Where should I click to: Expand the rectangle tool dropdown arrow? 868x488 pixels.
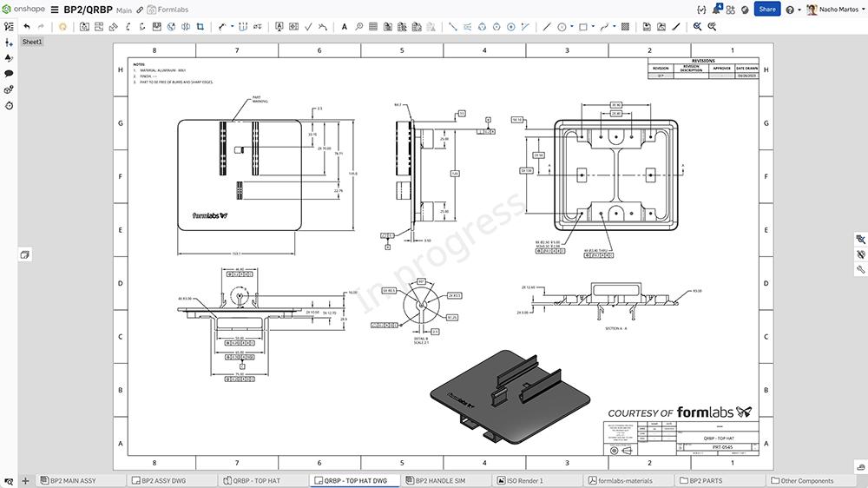[594, 27]
